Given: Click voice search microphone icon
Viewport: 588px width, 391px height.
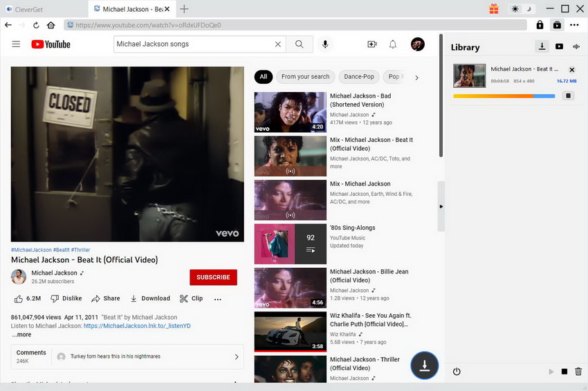Looking at the screenshot, I should point(325,44).
